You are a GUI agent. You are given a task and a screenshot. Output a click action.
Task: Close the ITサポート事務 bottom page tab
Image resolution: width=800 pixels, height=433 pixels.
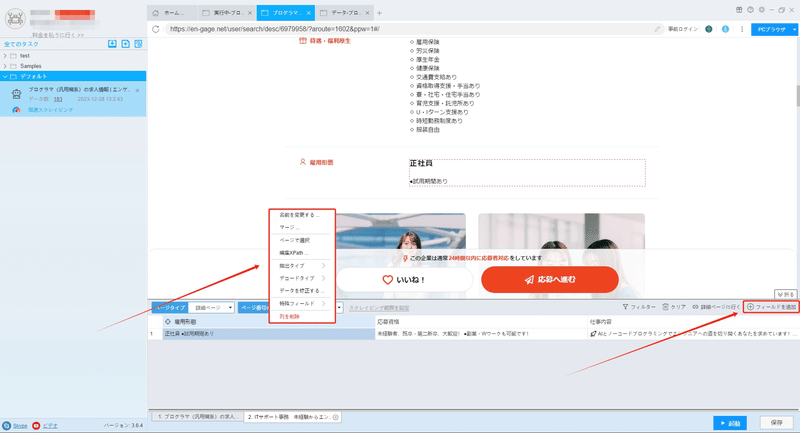336,417
